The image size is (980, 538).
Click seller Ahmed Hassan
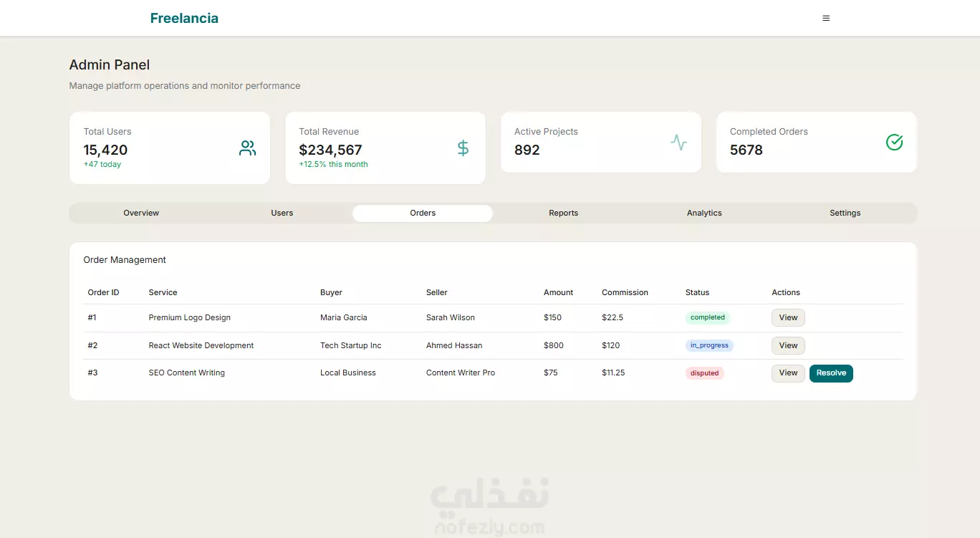[x=454, y=345]
